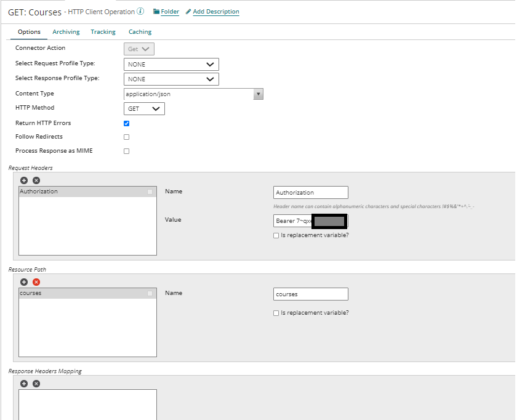Expand the Content Type selector
530x420 pixels.
(x=258, y=94)
